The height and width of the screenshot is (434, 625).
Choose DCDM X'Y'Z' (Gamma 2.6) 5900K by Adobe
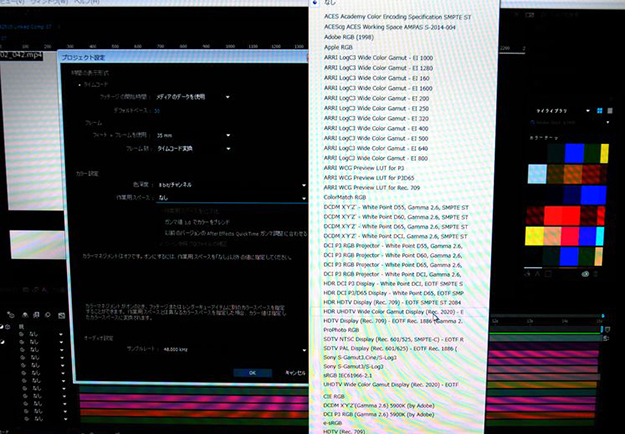click(379, 406)
